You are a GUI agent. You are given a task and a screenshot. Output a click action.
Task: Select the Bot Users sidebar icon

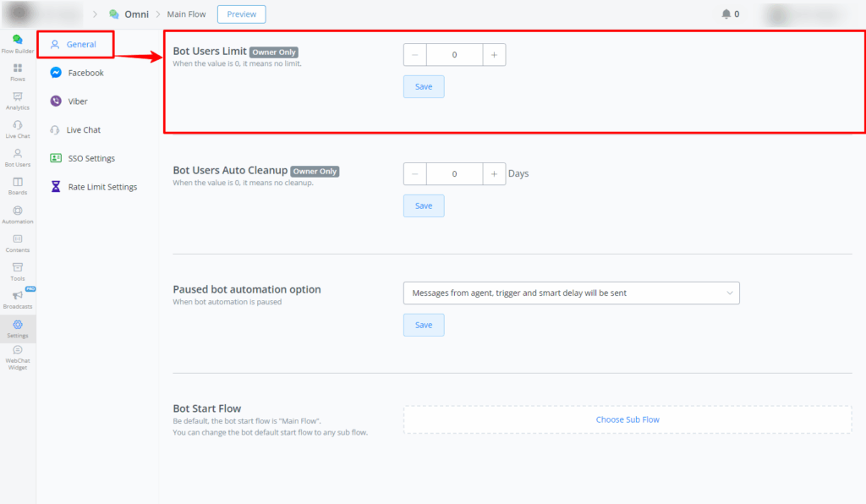18,155
